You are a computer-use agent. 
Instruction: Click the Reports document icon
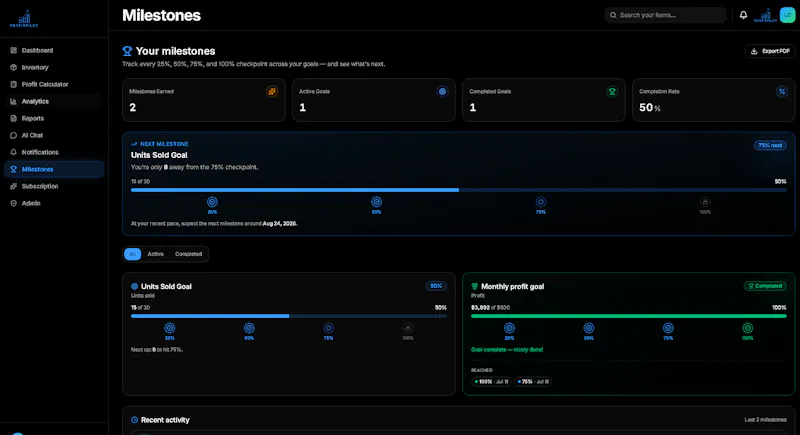[x=14, y=118]
